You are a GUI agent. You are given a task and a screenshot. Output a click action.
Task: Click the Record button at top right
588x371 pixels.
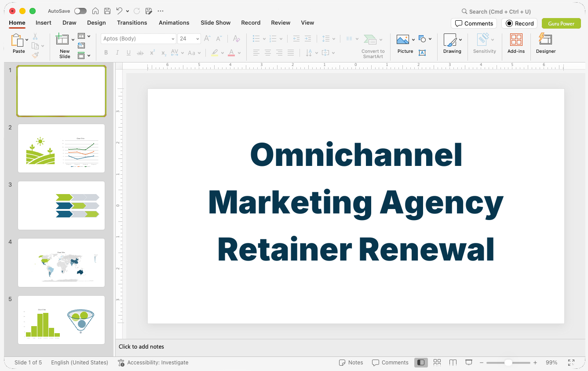tap(519, 23)
